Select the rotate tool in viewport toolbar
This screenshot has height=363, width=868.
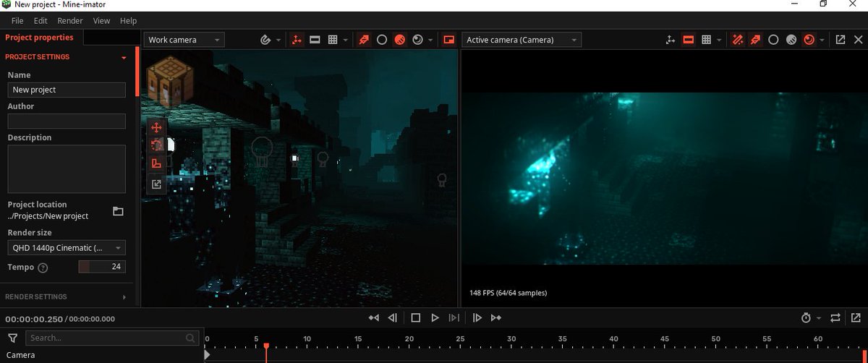[x=156, y=145]
